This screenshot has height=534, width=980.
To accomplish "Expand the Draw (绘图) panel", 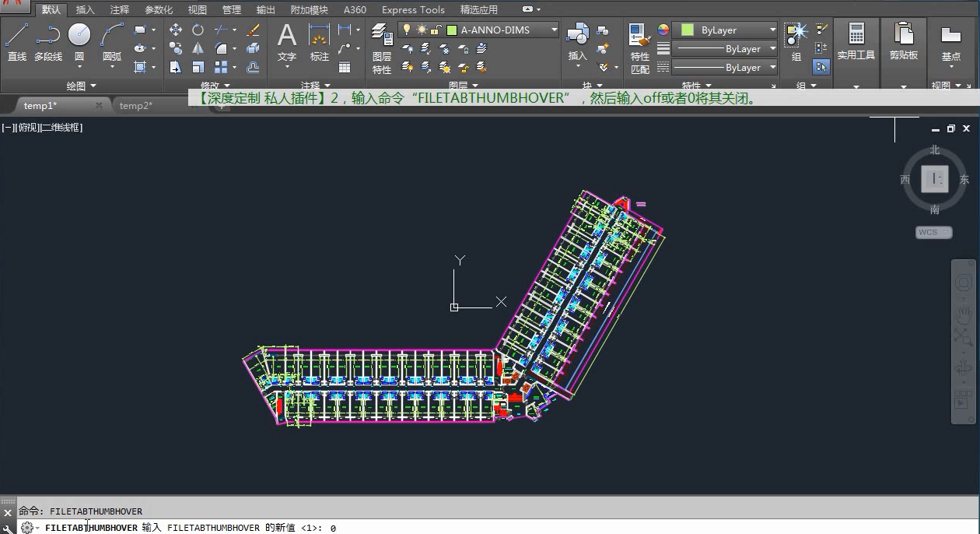I will 81,86.
